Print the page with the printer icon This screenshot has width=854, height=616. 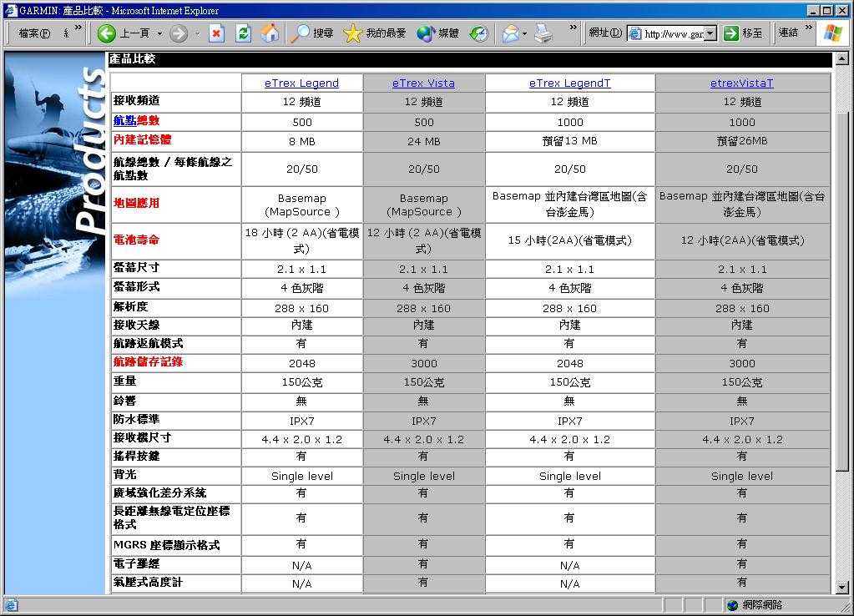[543, 33]
